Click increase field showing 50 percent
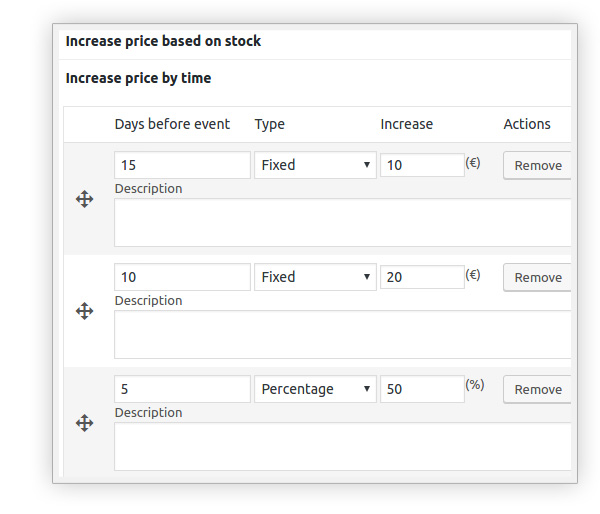The image size is (600, 514). (x=421, y=389)
